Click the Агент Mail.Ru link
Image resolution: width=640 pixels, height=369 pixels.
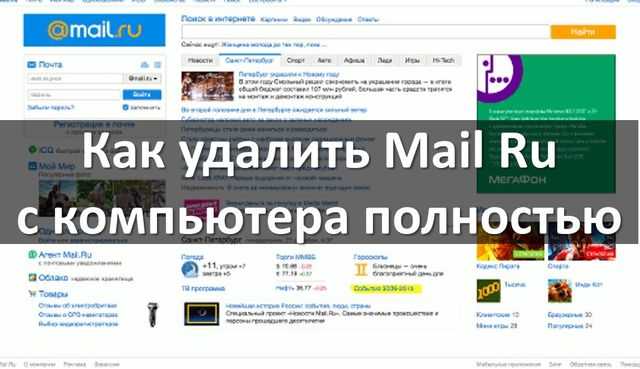65,255
